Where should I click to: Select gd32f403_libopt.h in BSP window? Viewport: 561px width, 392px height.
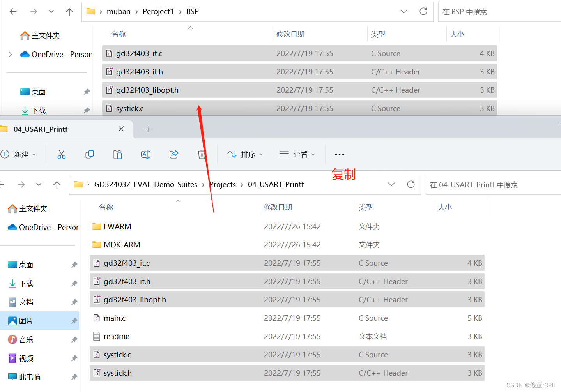(x=299, y=90)
